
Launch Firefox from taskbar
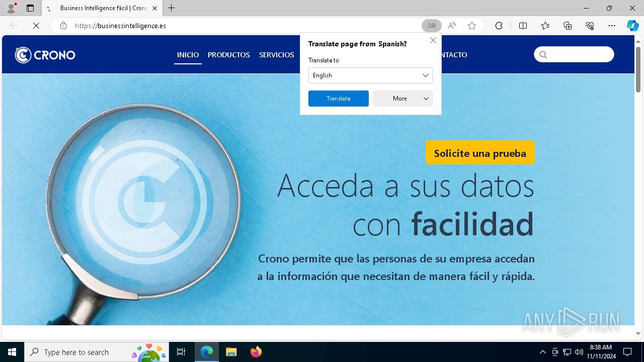coord(256,352)
